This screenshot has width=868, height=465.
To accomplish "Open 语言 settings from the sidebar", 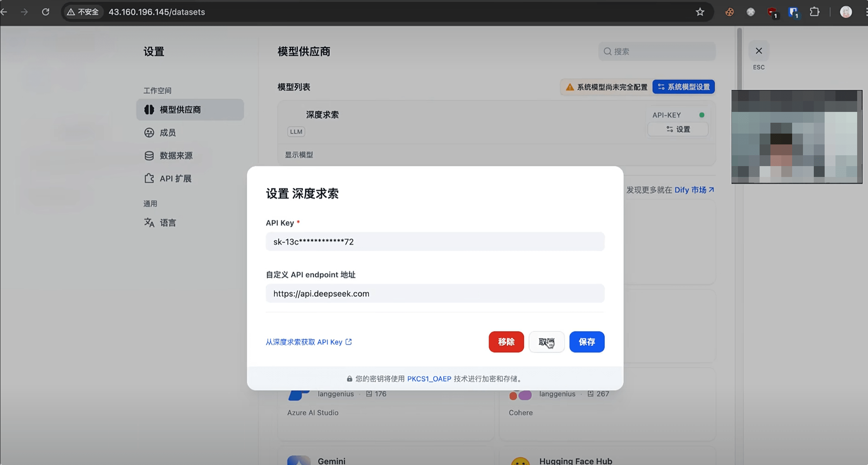I will [x=168, y=223].
